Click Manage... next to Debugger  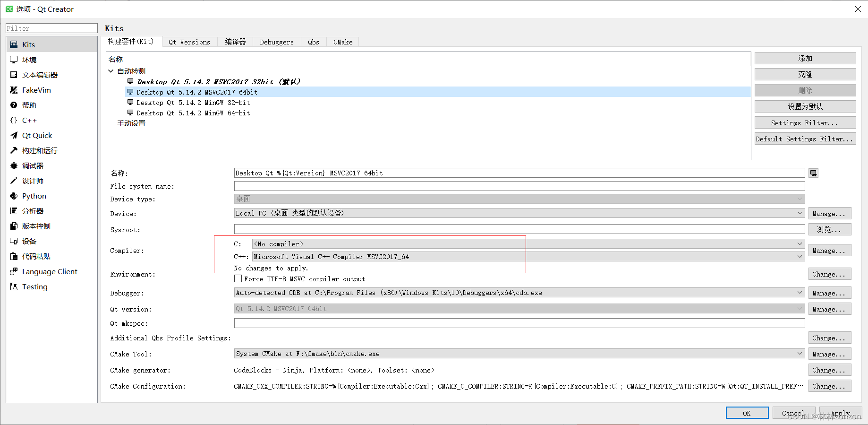pos(830,293)
